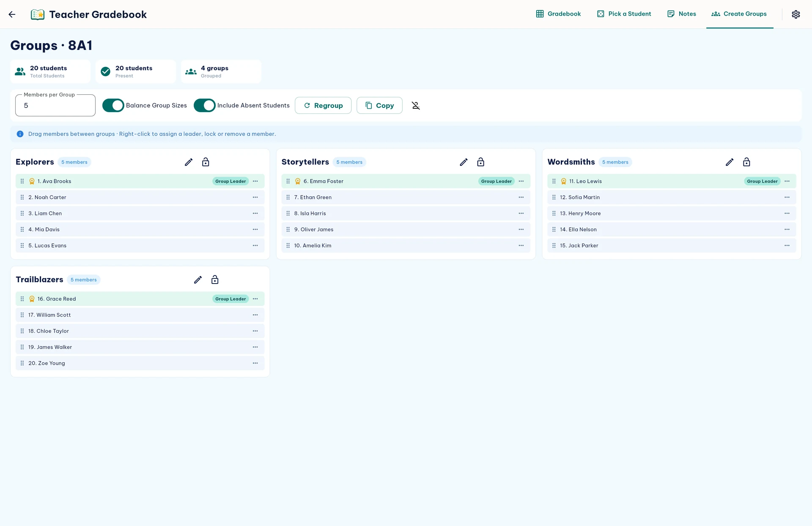Open more options for Amelia Kim

tap(521, 245)
